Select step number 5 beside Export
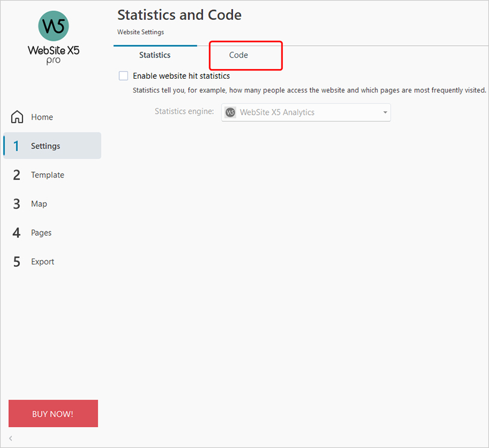 pyautogui.click(x=17, y=262)
